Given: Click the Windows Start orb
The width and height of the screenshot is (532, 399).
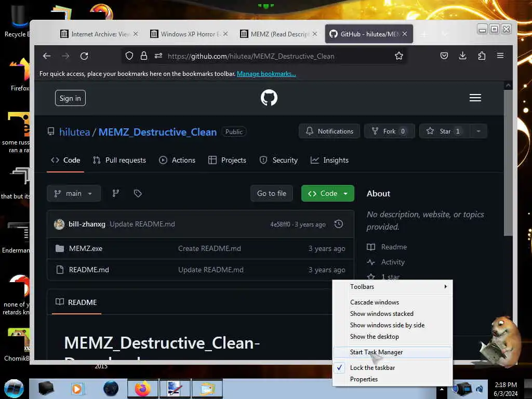Looking at the screenshot, I should [14, 389].
